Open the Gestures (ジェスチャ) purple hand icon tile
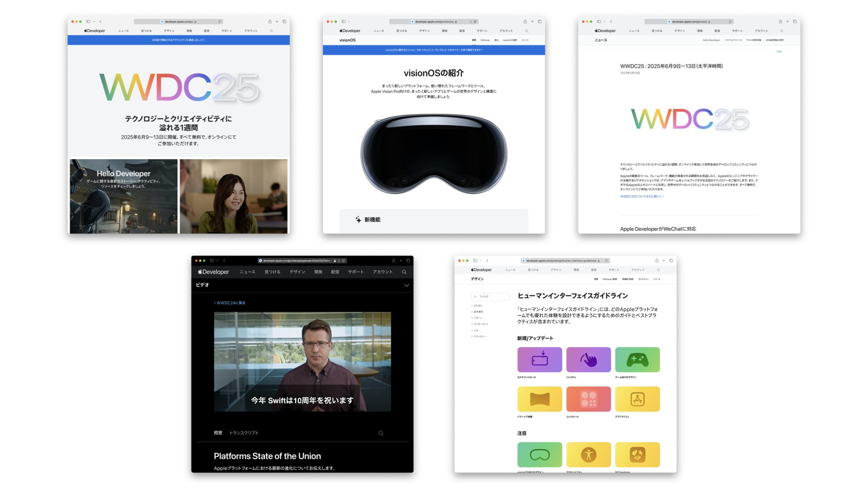 tap(588, 360)
